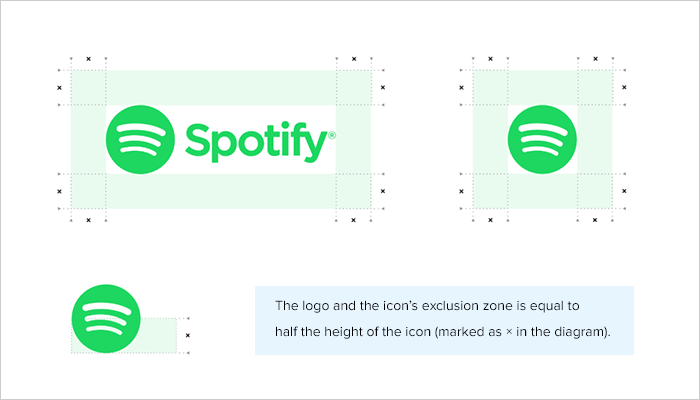700x400 pixels.
Task: Click the x marker left of the logo's top margin
Action: pyautogui.click(x=59, y=88)
